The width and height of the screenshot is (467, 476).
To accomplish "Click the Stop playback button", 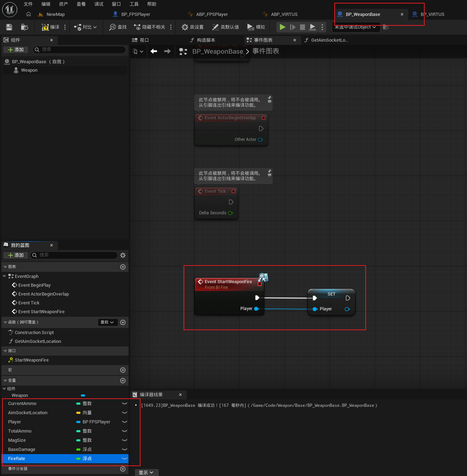I will (303, 27).
